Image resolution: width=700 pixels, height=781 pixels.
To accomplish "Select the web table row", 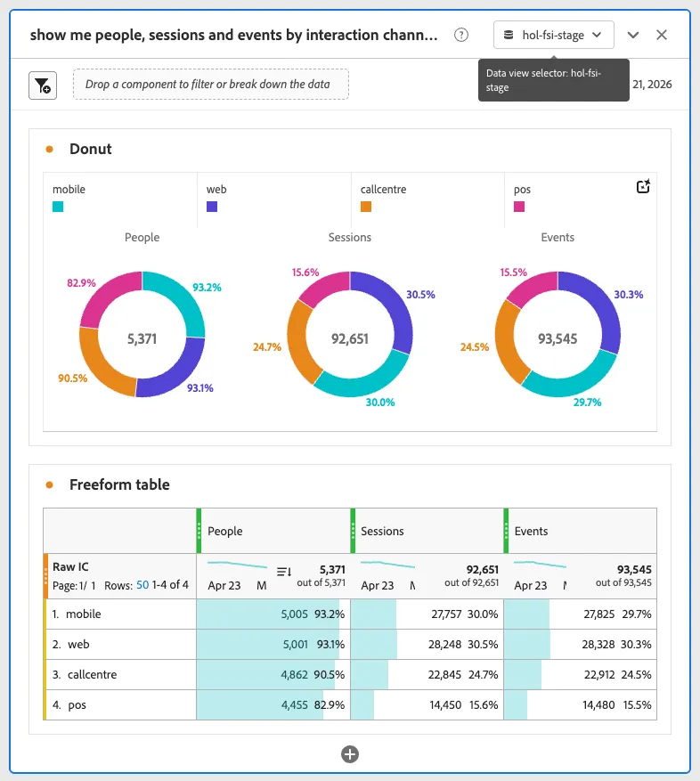I will click(350, 645).
